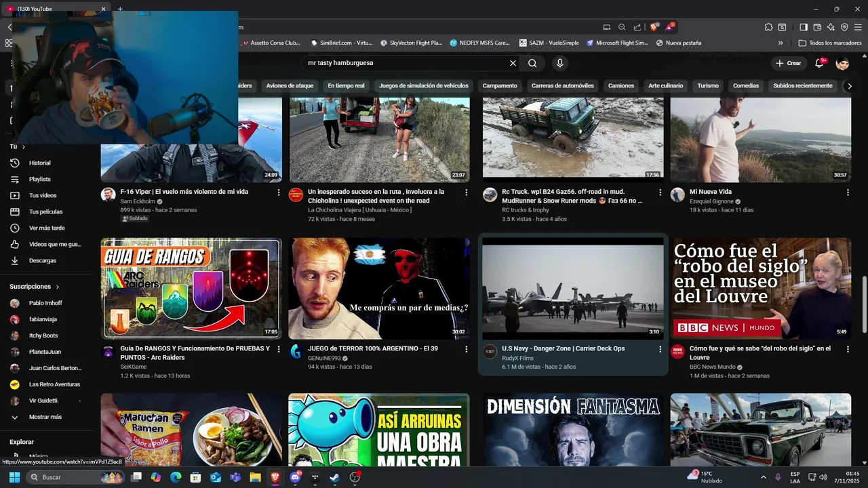Viewport: 868px width, 488px height.
Task: Clear the search box with the X
Action: coord(513,63)
